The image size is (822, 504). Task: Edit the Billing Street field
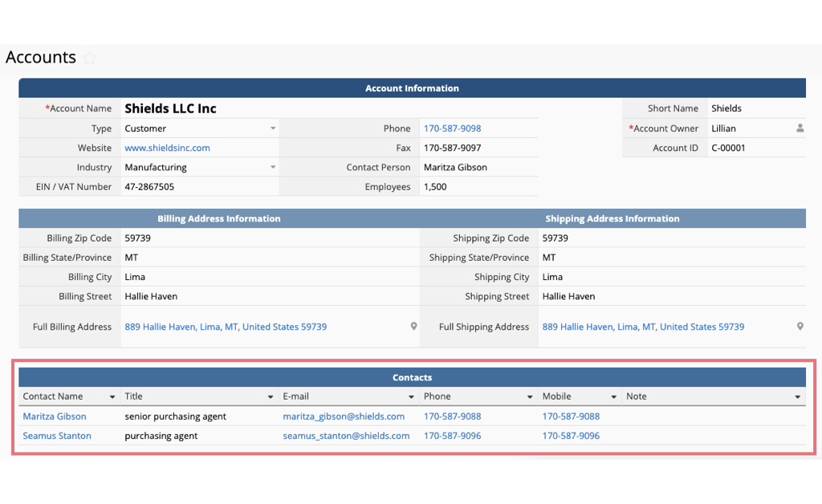(x=270, y=296)
